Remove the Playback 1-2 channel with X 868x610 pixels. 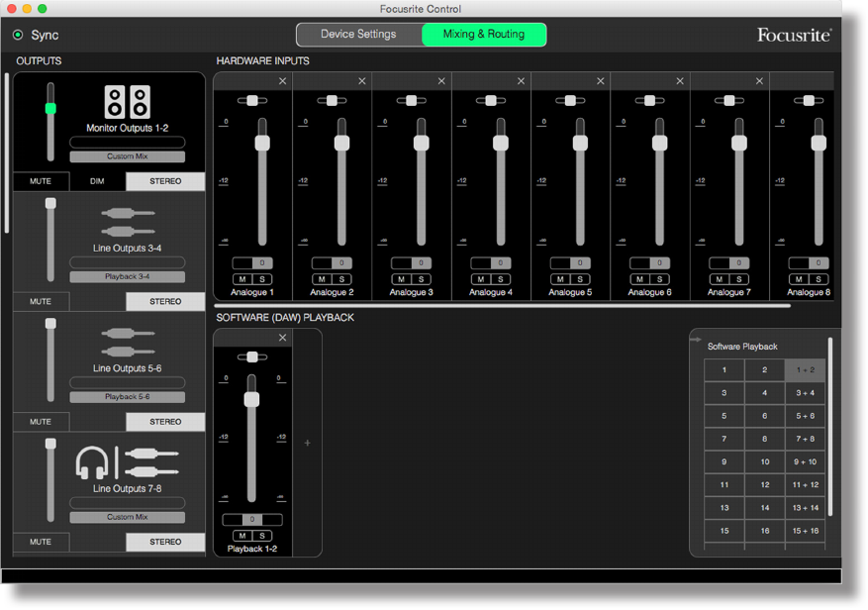(x=282, y=338)
